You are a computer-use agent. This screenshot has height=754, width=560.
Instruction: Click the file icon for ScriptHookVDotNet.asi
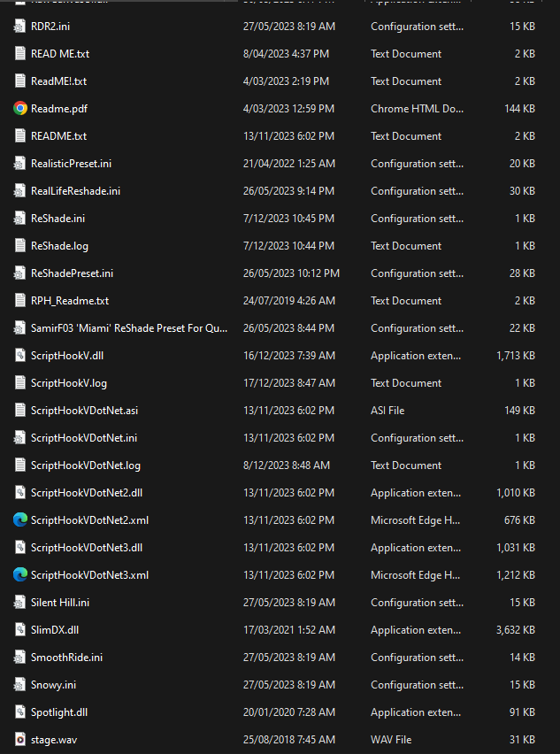pyautogui.click(x=20, y=411)
